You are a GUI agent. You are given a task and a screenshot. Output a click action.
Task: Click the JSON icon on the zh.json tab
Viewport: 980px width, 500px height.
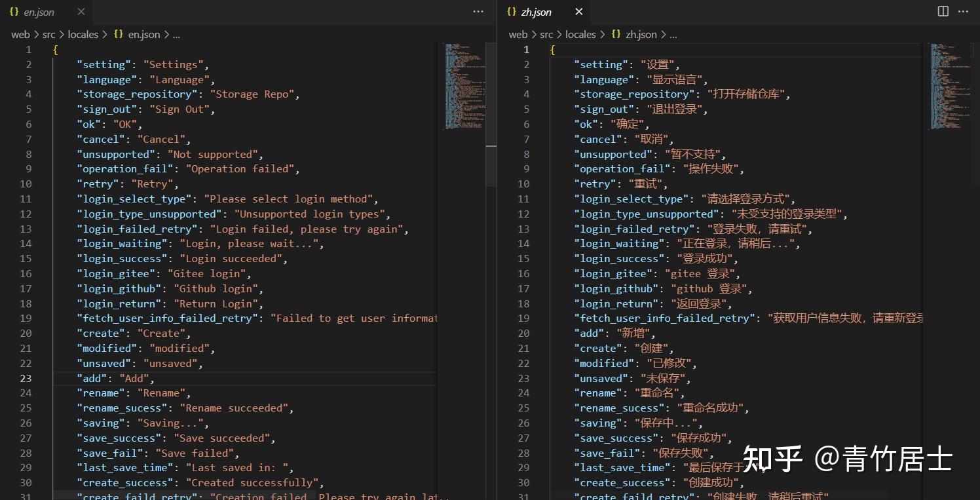click(x=512, y=11)
